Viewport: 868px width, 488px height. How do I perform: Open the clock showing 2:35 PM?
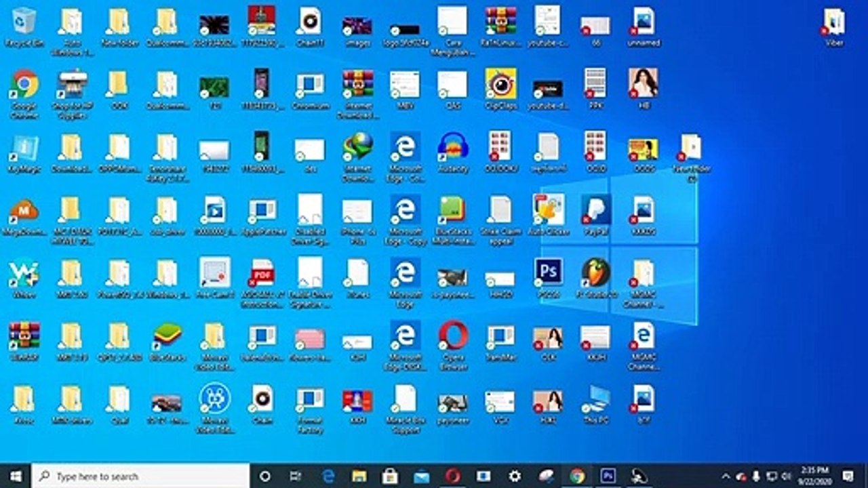814,476
